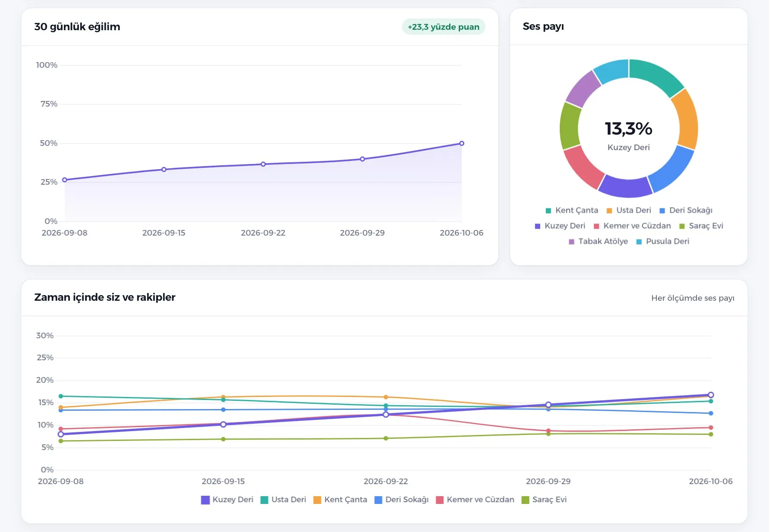Click Saraç Evi point at 2026-09-22
Screen dimensions: 769x532
(386, 438)
